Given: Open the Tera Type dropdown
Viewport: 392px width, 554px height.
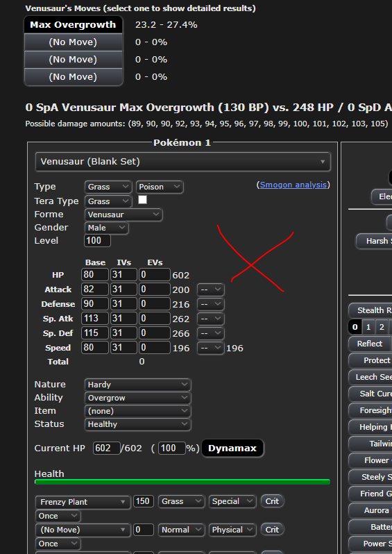Looking at the screenshot, I should (108, 201).
